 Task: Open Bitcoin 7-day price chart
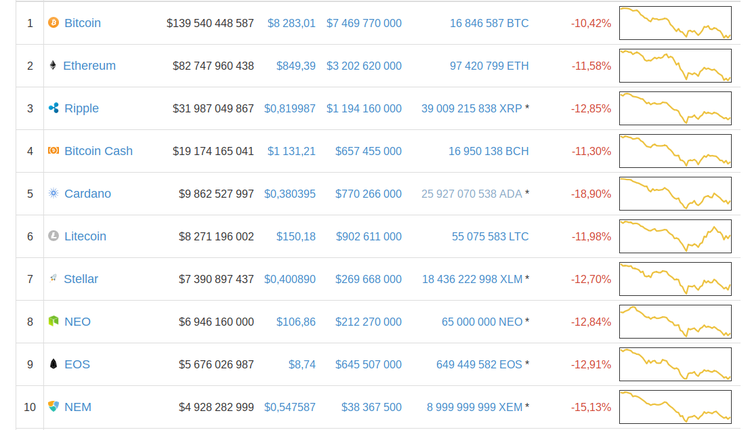[675, 23]
